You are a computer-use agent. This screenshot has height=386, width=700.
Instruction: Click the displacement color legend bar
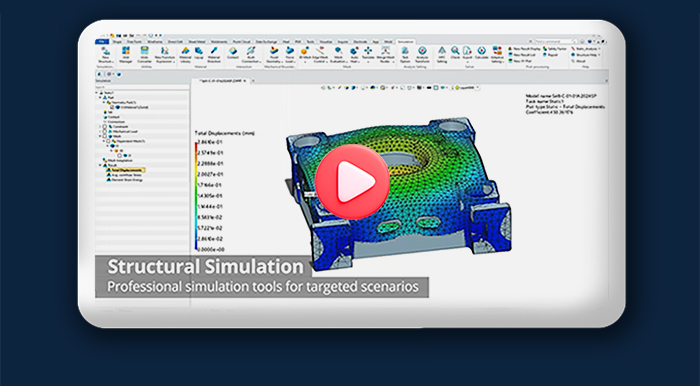click(196, 196)
